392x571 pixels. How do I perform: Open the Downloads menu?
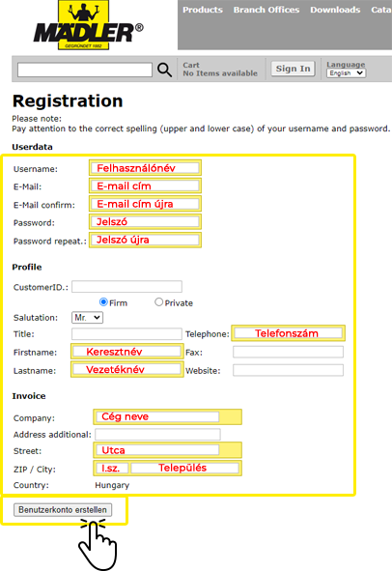(x=335, y=10)
